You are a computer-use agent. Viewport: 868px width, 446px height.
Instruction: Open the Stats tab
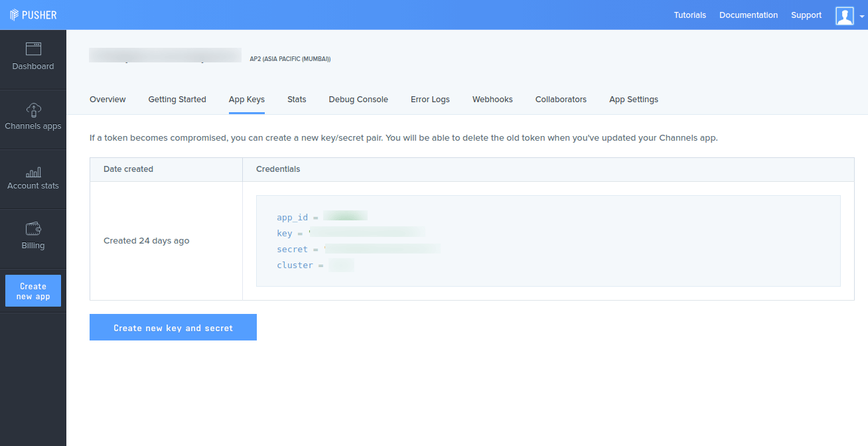tap(297, 100)
